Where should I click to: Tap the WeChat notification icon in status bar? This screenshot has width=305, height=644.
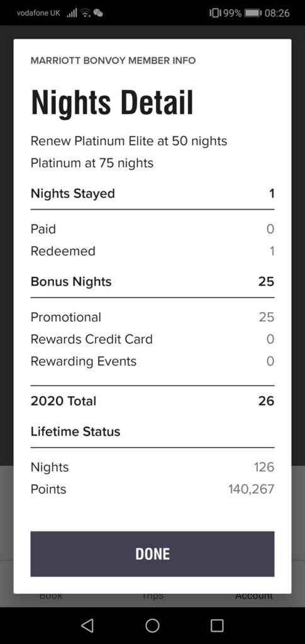97,13
